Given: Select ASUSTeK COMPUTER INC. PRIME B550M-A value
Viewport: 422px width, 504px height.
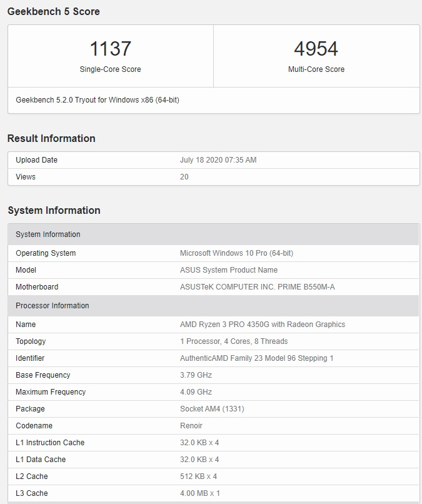Looking at the screenshot, I should [x=258, y=287].
